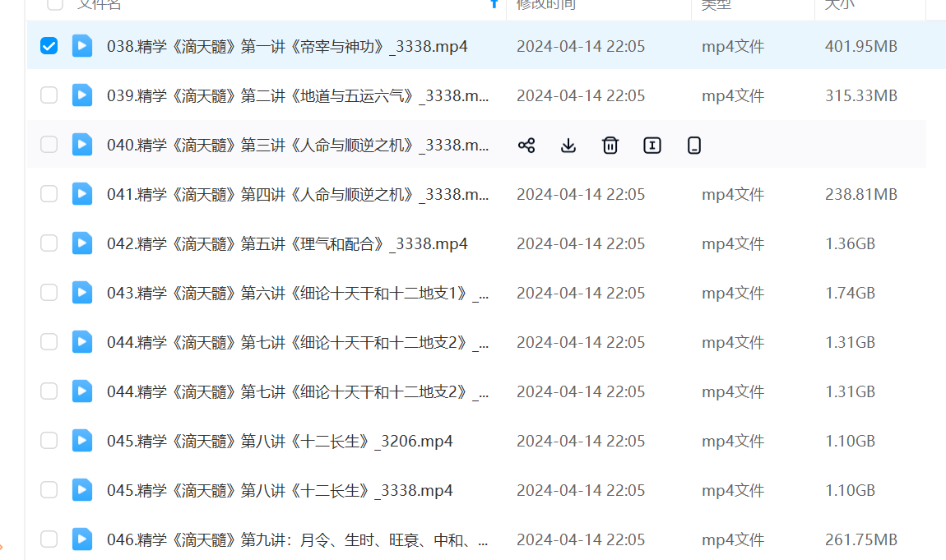The height and width of the screenshot is (560, 946).
Task: Check the box for 045 十二长生 _3206.mp4
Action: [49, 441]
